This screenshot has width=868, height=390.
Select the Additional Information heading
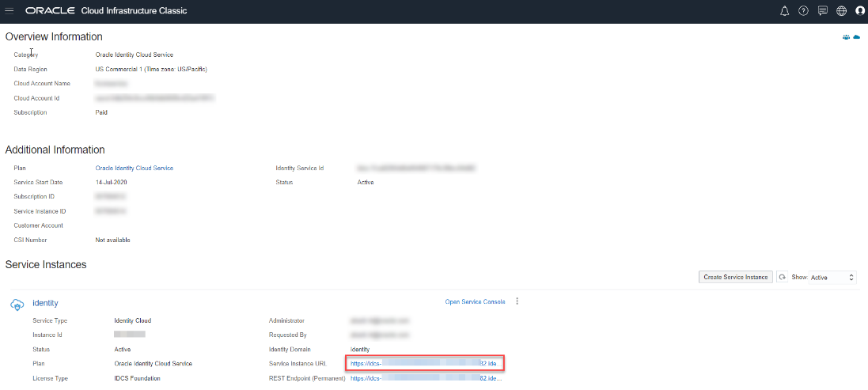pyautogui.click(x=55, y=150)
